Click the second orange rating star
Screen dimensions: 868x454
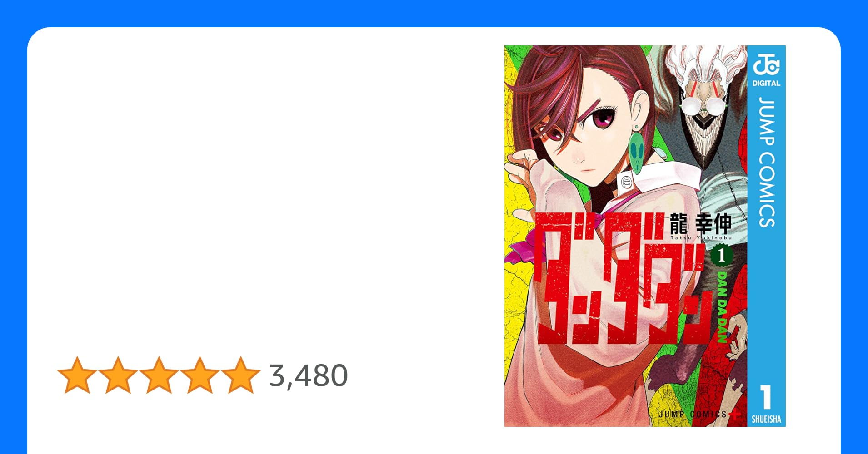click(118, 375)
